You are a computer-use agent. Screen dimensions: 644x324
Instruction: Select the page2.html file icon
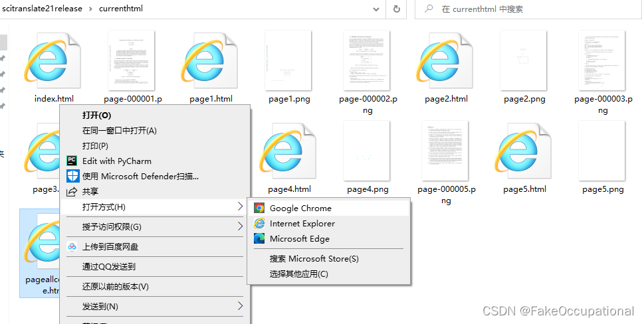click(x=445, y=60)
